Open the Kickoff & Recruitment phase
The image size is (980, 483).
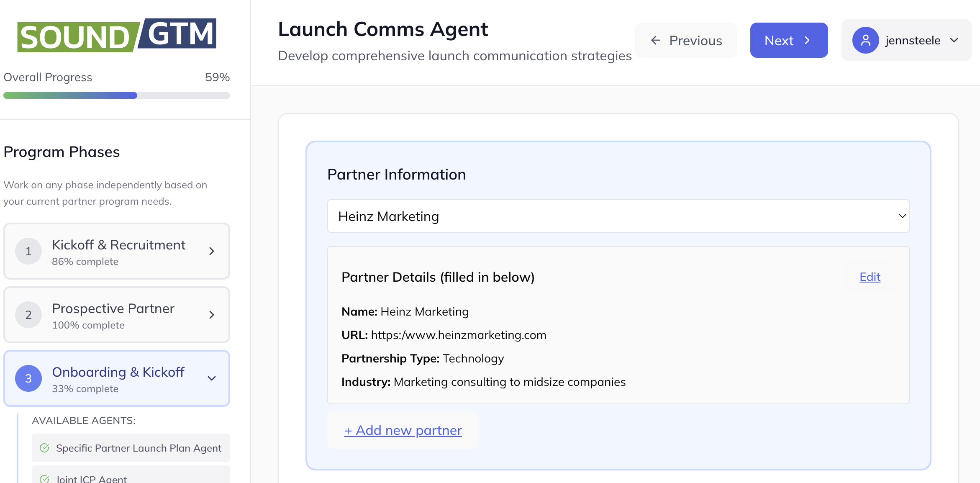point(117,251)
